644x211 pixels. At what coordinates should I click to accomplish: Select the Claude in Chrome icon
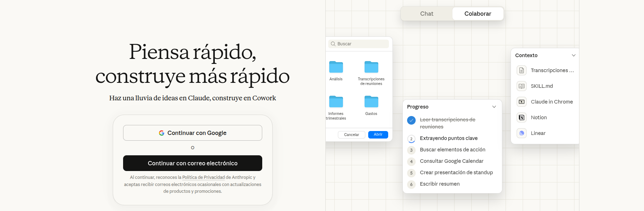[x=522, y=102]
